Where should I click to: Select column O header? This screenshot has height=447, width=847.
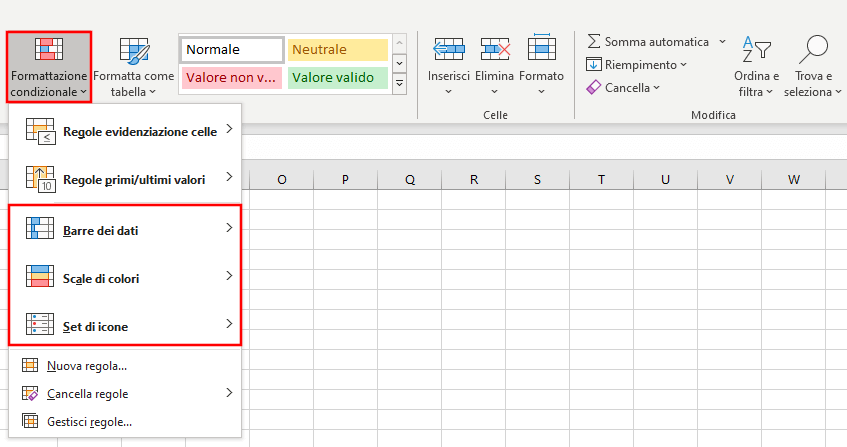tap(281, 180)
